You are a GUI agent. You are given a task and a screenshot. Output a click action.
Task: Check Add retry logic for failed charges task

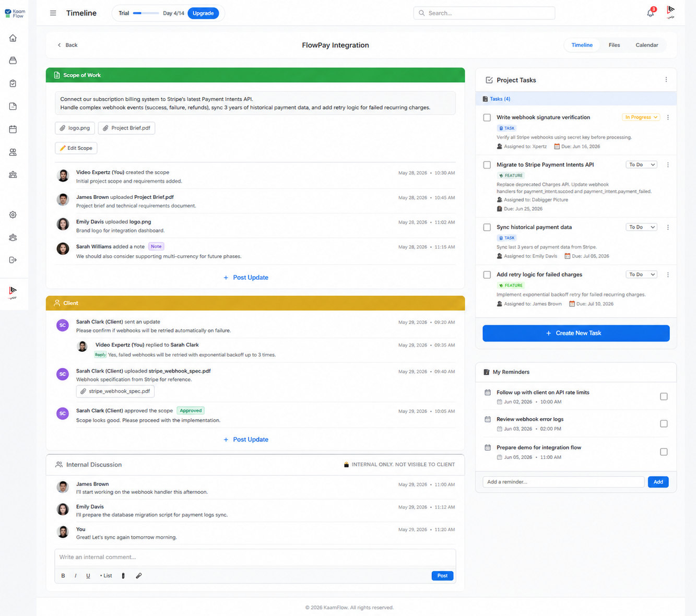(487, 275)
